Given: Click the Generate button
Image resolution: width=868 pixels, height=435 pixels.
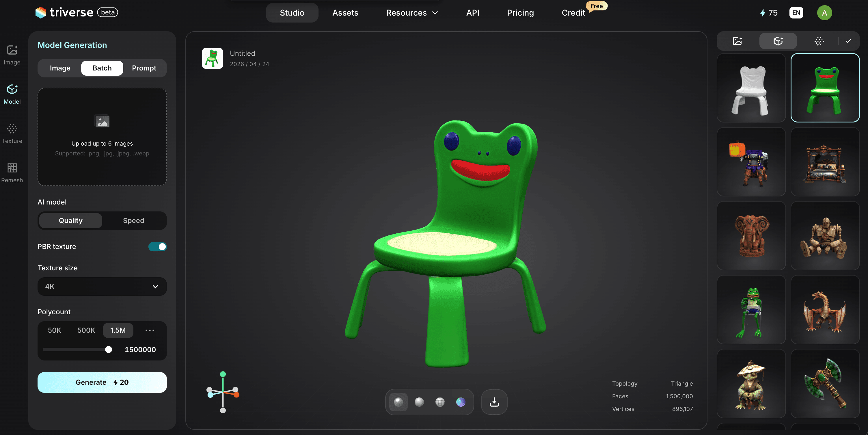Looking at the screenshot, I should coord(102,382).
